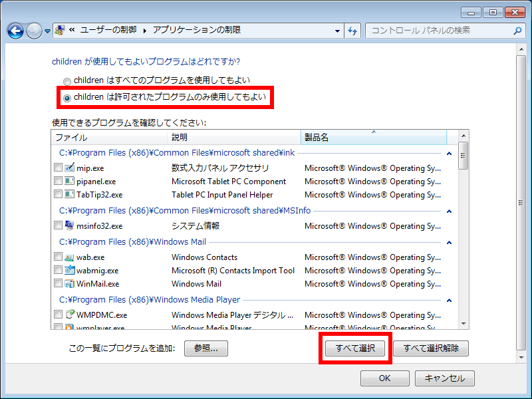532x399 pixels.
Task: Click the Forward navigation arrow button
Action: coord(34,31)
